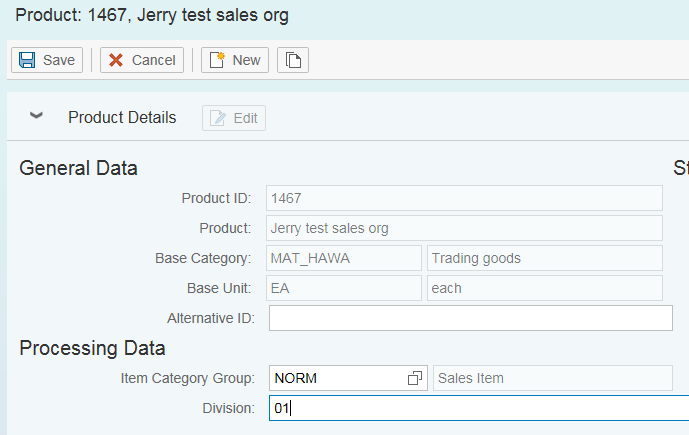Click the red X Cancel icon
This screenshot has width=689, height=435.
click(x=116, y=60)
